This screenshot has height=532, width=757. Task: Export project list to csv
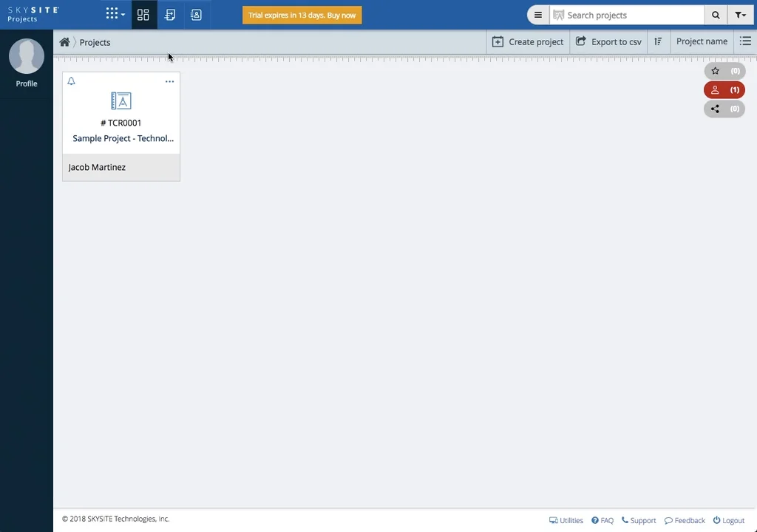click(x=608, y=42)
